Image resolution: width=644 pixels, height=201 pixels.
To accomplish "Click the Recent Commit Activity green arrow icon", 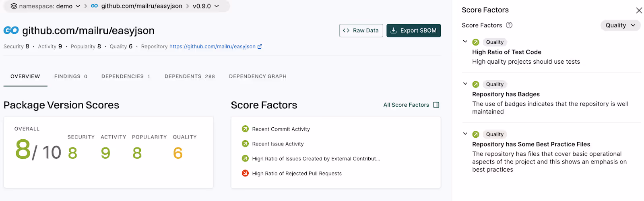I will pos(245,129).
